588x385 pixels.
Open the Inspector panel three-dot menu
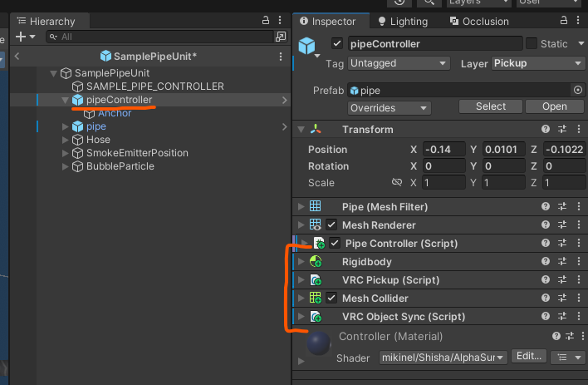(578, 20)
